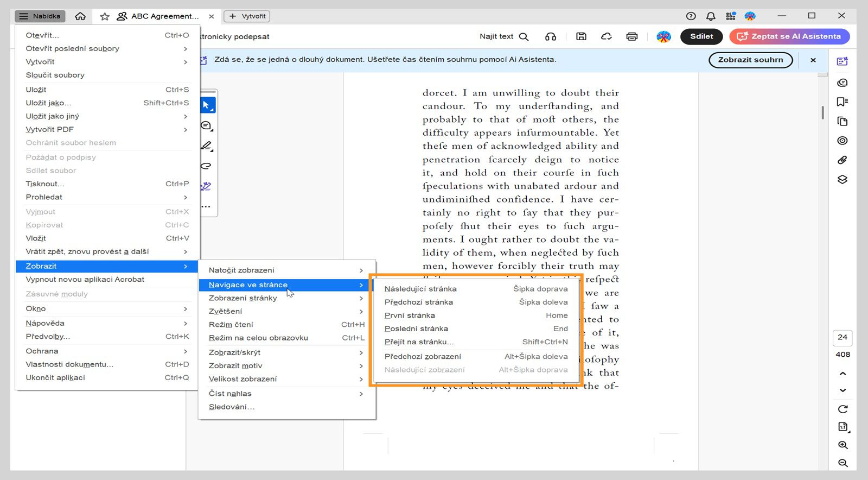Choose Režim na celou obrazovku

pyautogui.click(x=287, y=338)
